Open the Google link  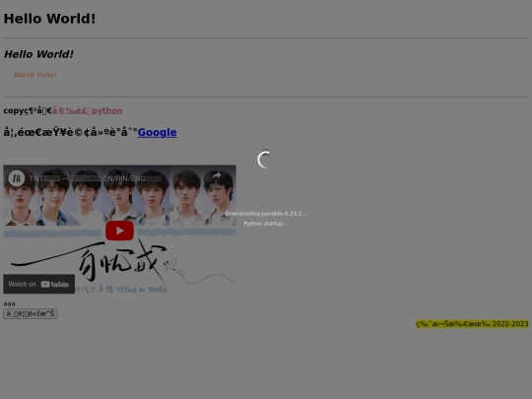coord(157,132)
